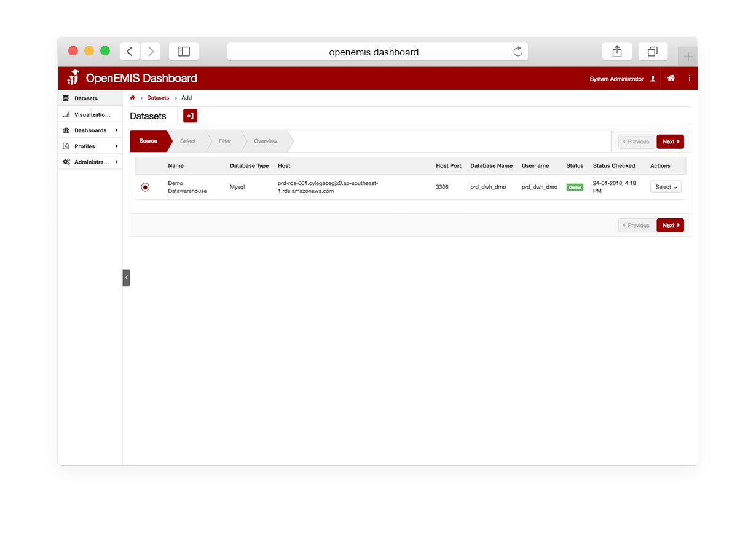The width and height of the screenshot is (756, 551).
Task: Click the Host Port column header
Action: point(449,165)
